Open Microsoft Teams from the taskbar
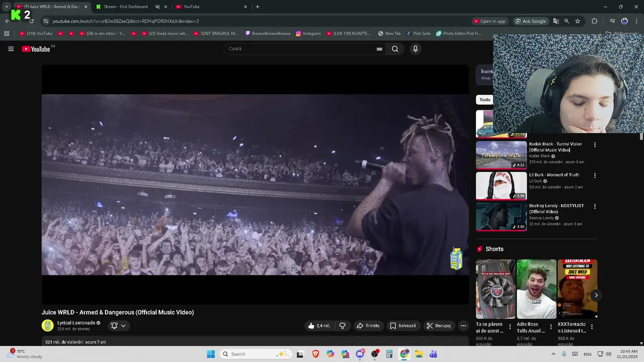Viewport: 644px width, 362px height. click(x=433, y=354)
